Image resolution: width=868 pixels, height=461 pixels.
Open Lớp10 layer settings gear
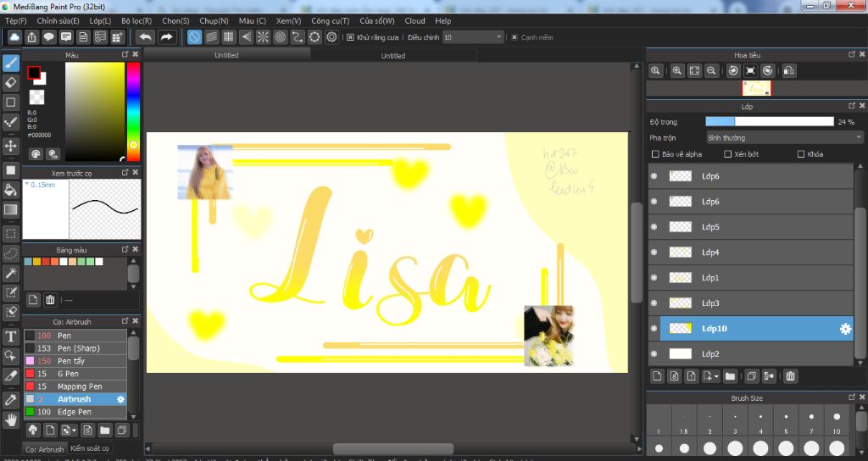[845, 329]
